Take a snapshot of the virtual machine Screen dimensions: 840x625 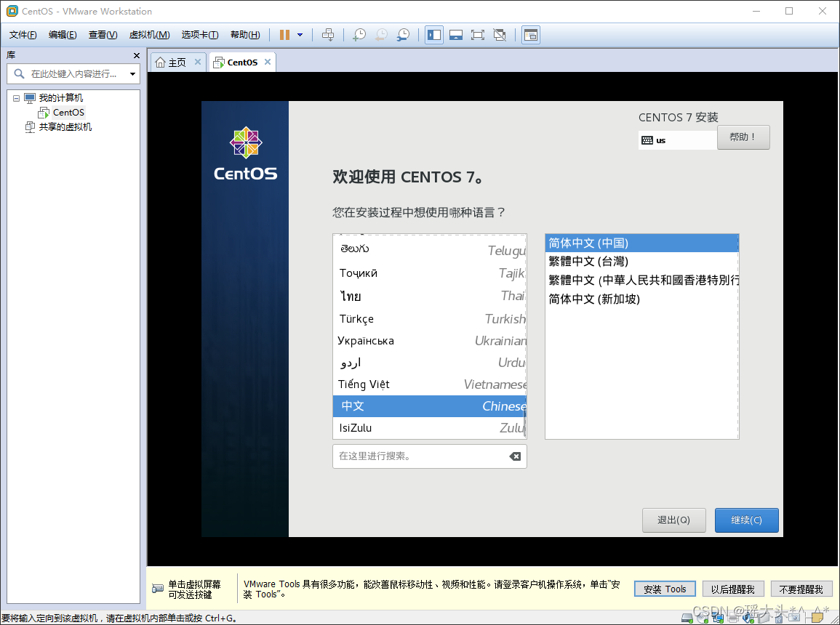359,34
